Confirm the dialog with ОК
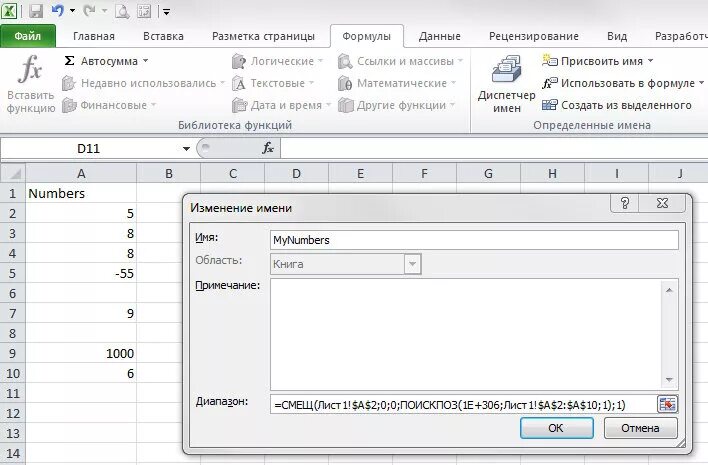The height and width of the screenshot is (465, 708). (556, 428)
